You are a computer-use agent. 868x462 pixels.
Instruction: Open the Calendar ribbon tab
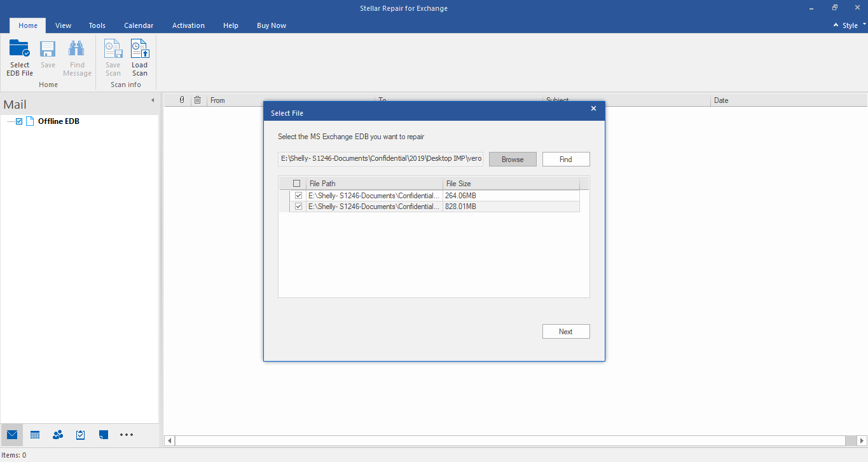pyautogui.click(x=139, y=25)
